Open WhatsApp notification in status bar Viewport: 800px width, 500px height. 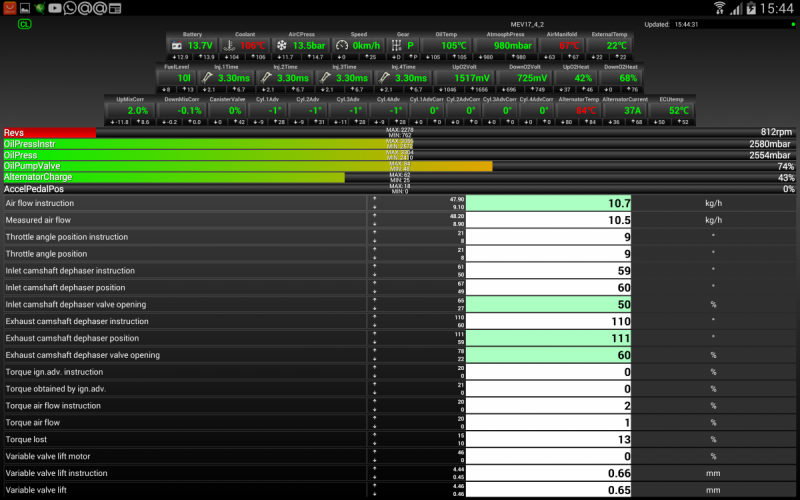pyautogui.click(x=69, y=8)
